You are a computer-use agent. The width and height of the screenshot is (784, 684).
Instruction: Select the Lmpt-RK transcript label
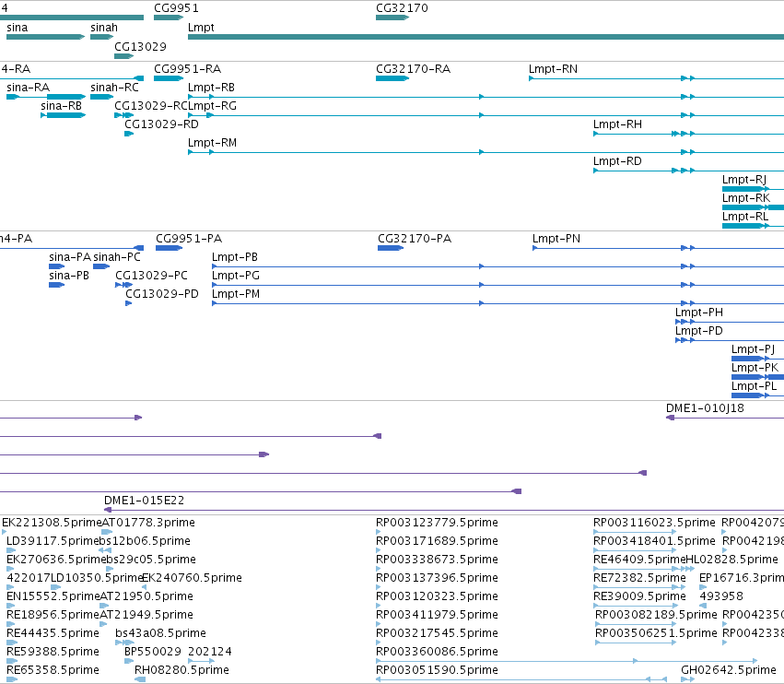pos(746,198)
